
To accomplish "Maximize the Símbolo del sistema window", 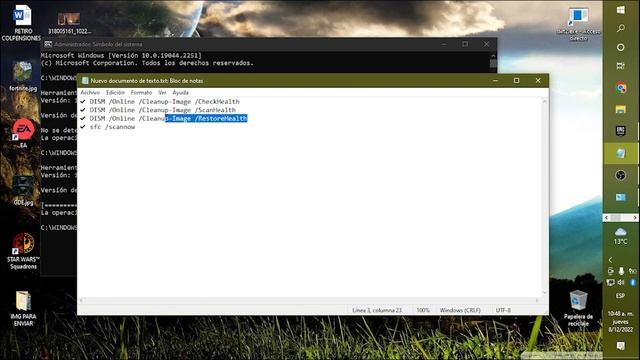I will coord(465,44).
